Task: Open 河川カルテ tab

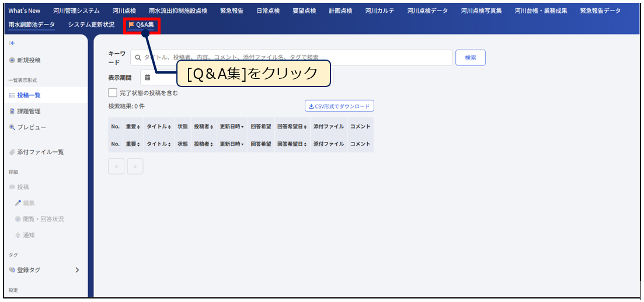Action: pyautogui.click(x=380, y=11)
